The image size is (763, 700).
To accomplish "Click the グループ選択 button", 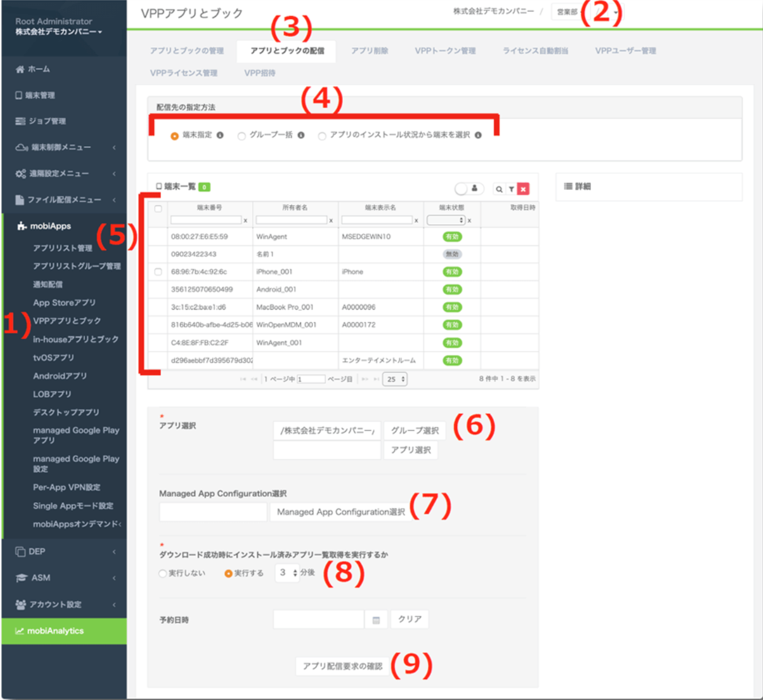I will [x=415, y=430].
